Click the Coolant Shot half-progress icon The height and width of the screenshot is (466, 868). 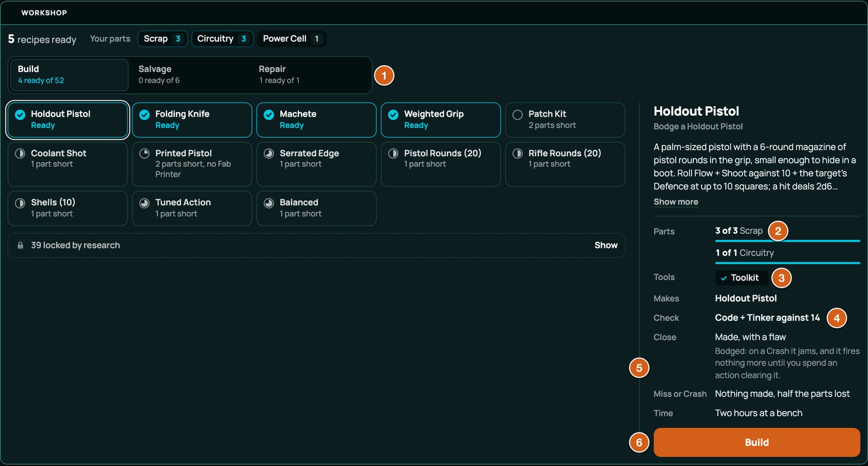pos(20,154)
